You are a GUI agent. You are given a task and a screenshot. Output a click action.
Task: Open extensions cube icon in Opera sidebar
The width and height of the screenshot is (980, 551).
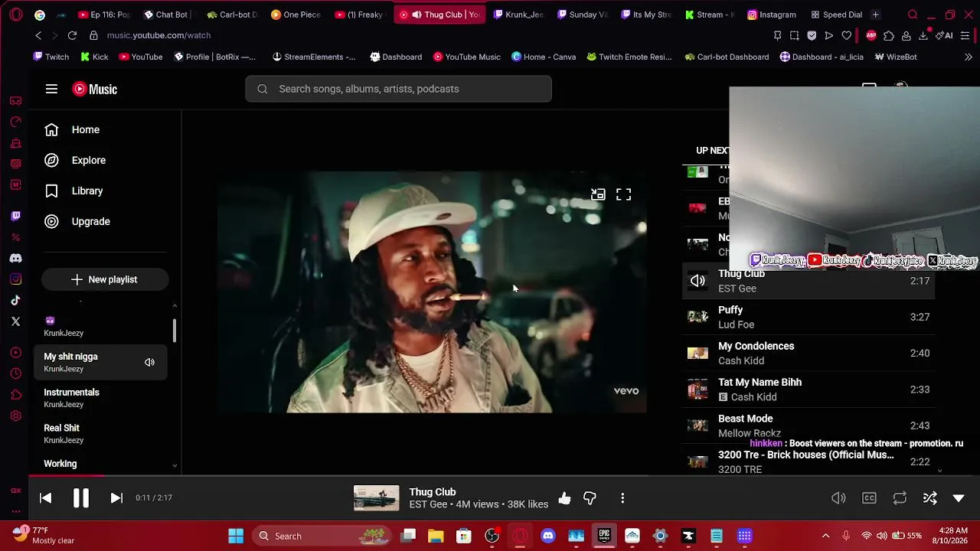pos(15,395)
